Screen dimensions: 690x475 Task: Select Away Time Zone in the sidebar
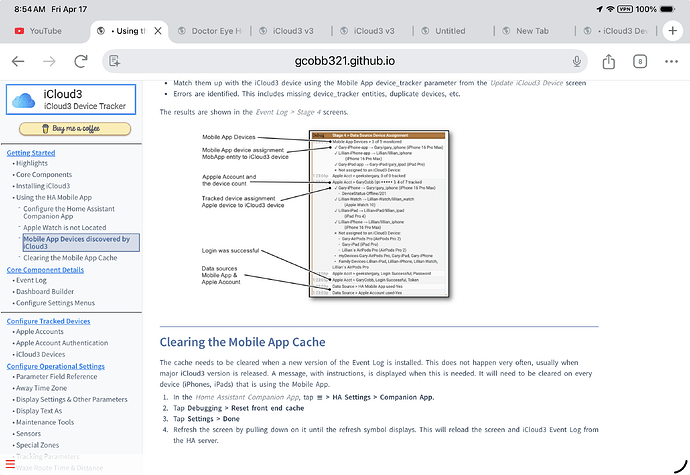41,388
